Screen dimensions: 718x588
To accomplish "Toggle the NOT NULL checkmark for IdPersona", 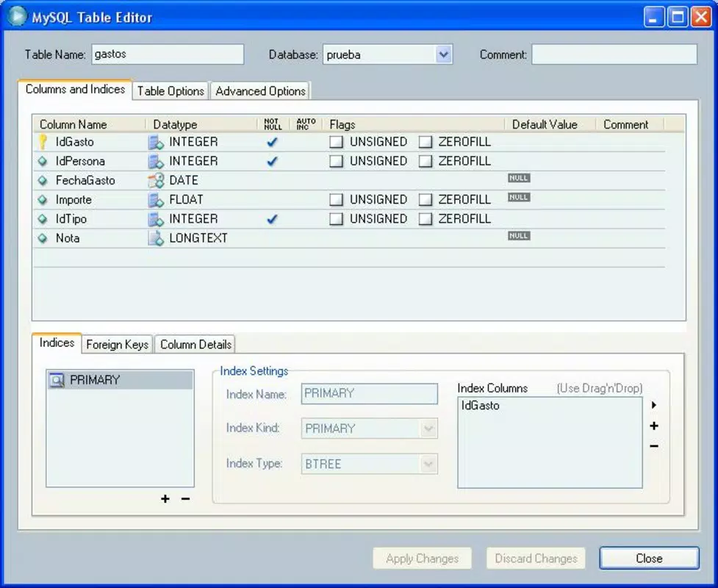I will (x=272, y=161).
